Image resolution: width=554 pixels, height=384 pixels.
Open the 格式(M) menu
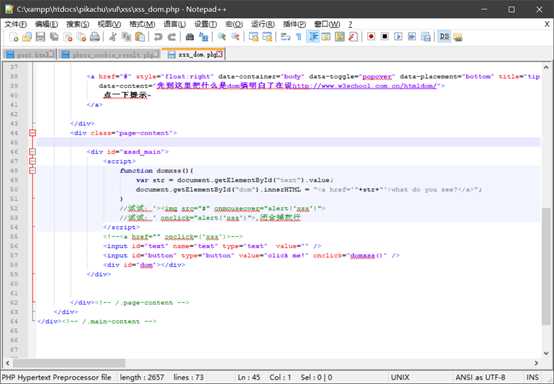click(x=142, y=24)
